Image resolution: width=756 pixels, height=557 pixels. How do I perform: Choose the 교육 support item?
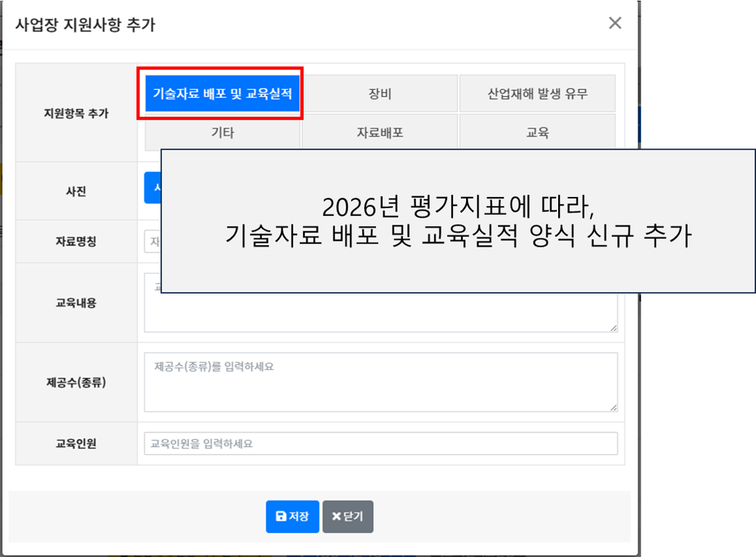tap(537, 131)
